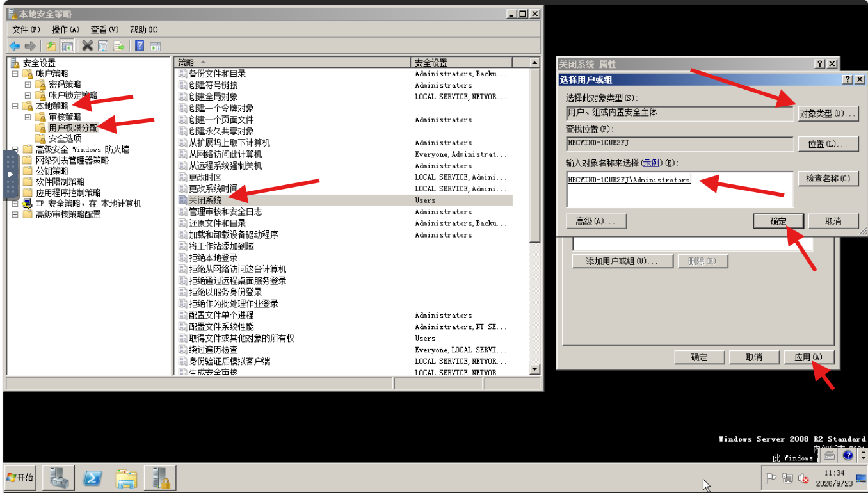Click 添加用户或组(U)... button
Viewport: 868px width, 493px height.
click(623, 261)
